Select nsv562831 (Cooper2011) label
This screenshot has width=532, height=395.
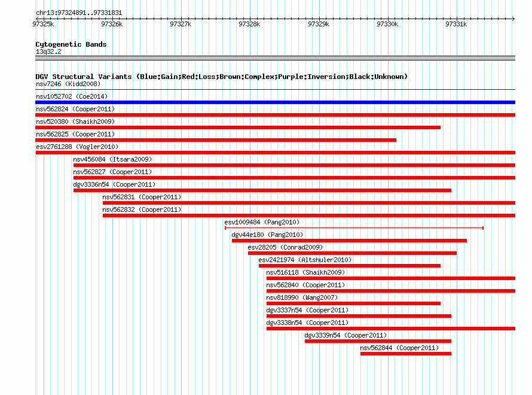pyautogui.click(x=142, y=197)
